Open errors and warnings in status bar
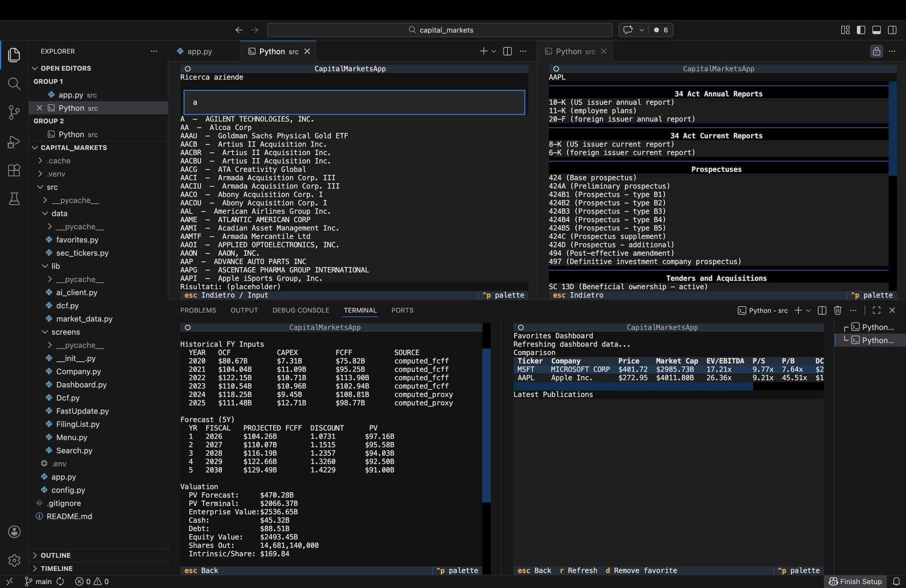Image resolution: width=906 pixels, height=588 pixels. pyautogui.click(x=92, y=581)
